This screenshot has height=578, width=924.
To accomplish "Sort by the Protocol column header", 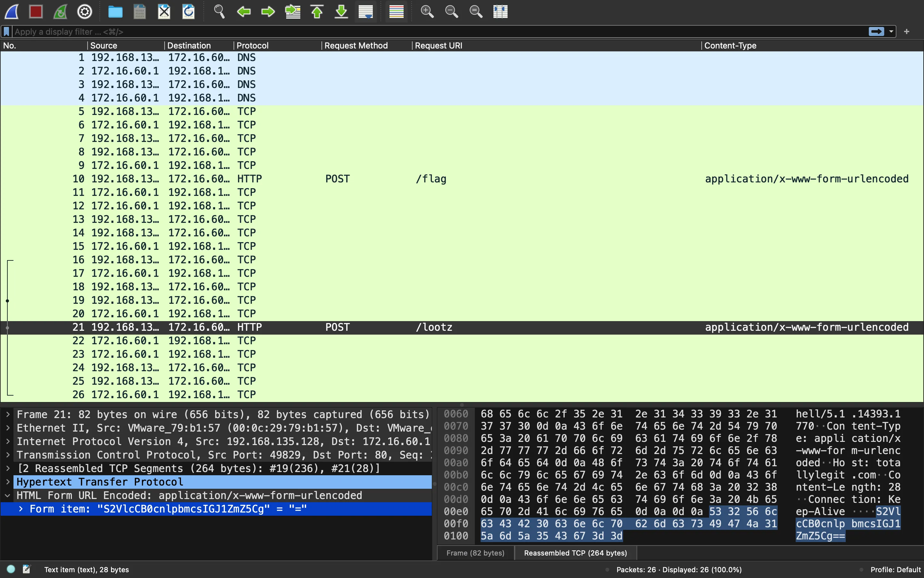I will (278, 46).
